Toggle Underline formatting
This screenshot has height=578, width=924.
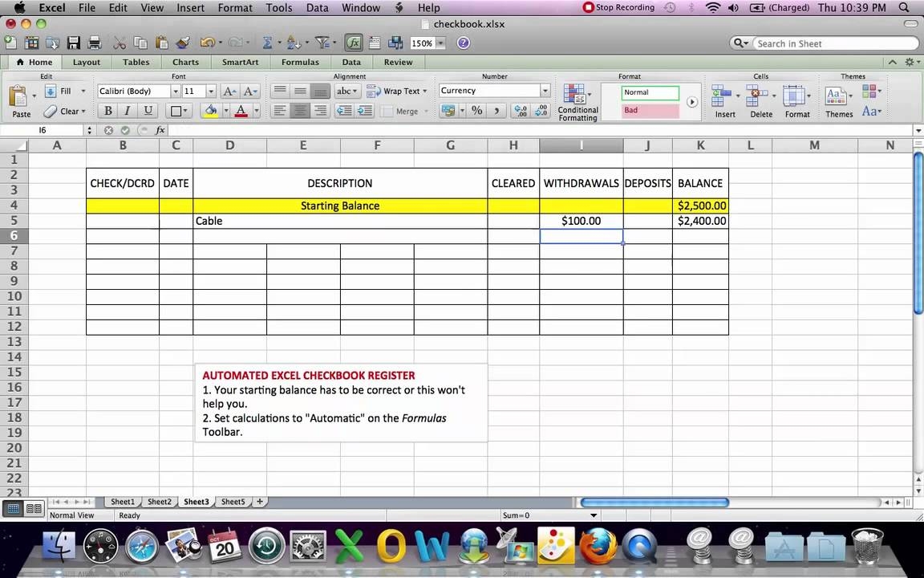pos(148,111)
